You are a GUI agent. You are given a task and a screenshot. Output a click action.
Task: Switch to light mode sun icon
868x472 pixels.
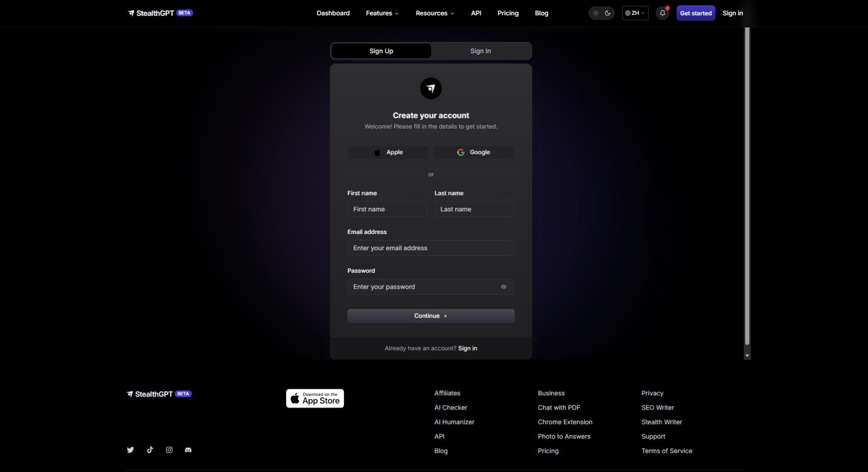point(595,13)
